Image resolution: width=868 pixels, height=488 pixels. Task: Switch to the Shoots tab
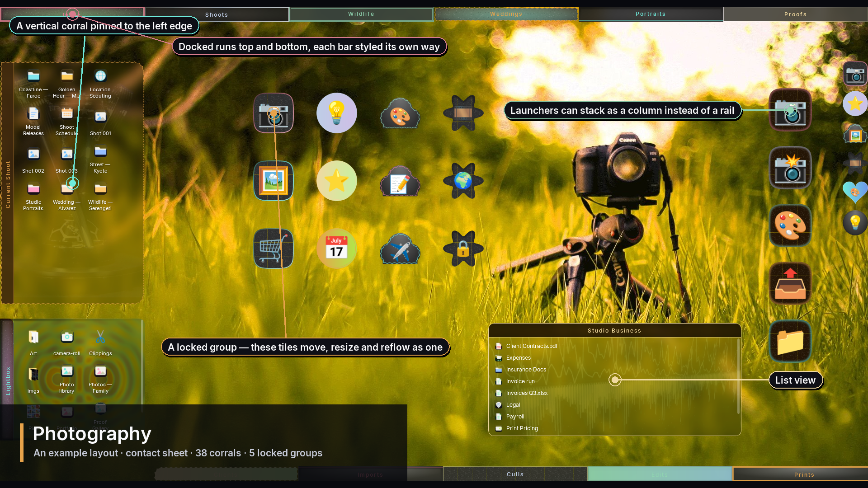(x=217, y=14)
